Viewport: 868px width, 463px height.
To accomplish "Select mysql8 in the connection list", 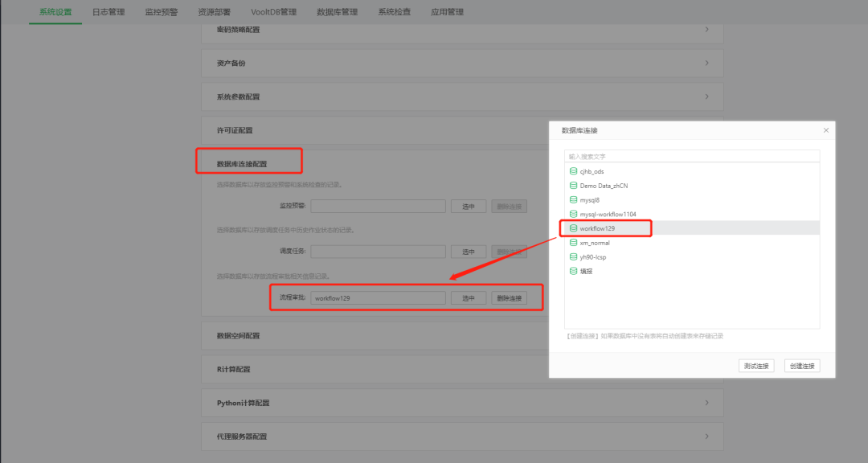I will tap(692, 200).
